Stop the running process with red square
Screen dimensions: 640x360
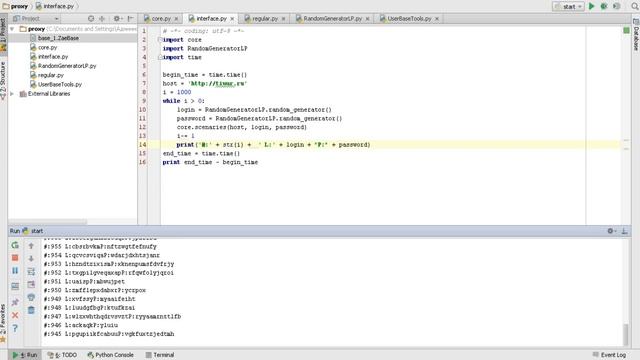tap(15, 258)
